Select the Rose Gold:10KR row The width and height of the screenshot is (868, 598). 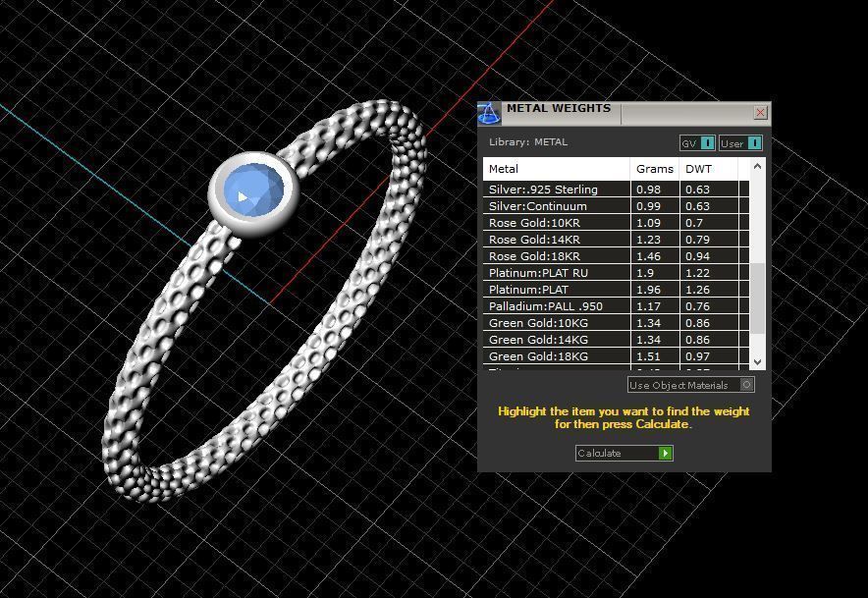[x=616, y=223]
